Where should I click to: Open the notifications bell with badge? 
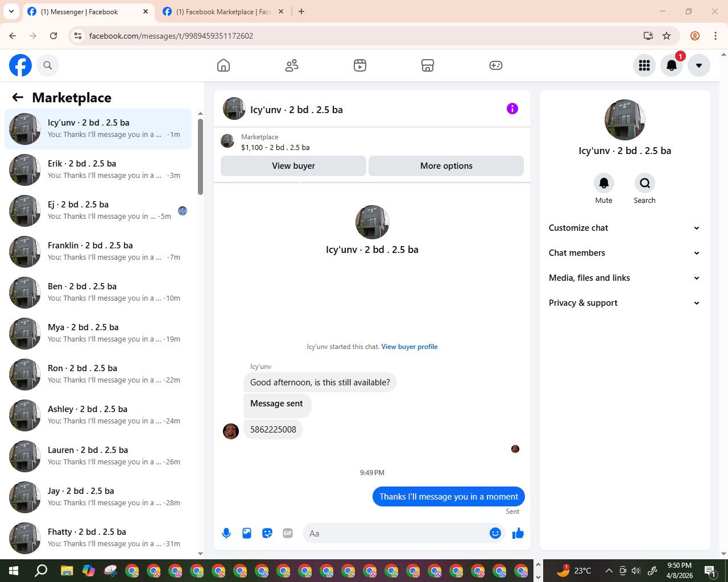(672, 65)
